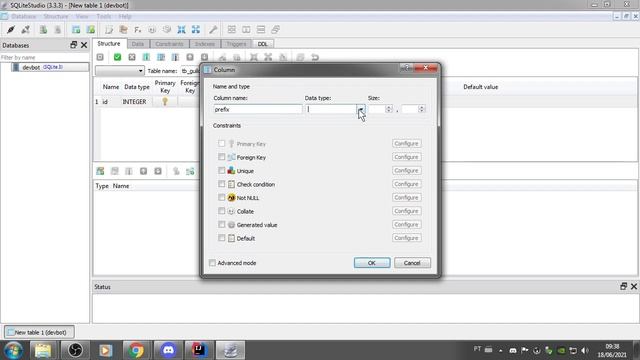The width and height of the screenshot is (640, 360).
Task: Open the SQL editor from main toolbar
Action: [109, 29]
